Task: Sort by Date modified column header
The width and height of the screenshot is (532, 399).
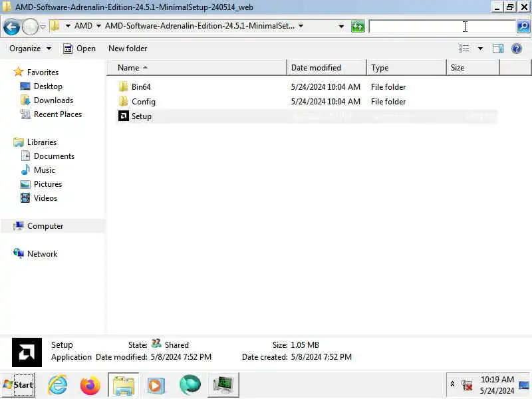Action: coord(327,68)
